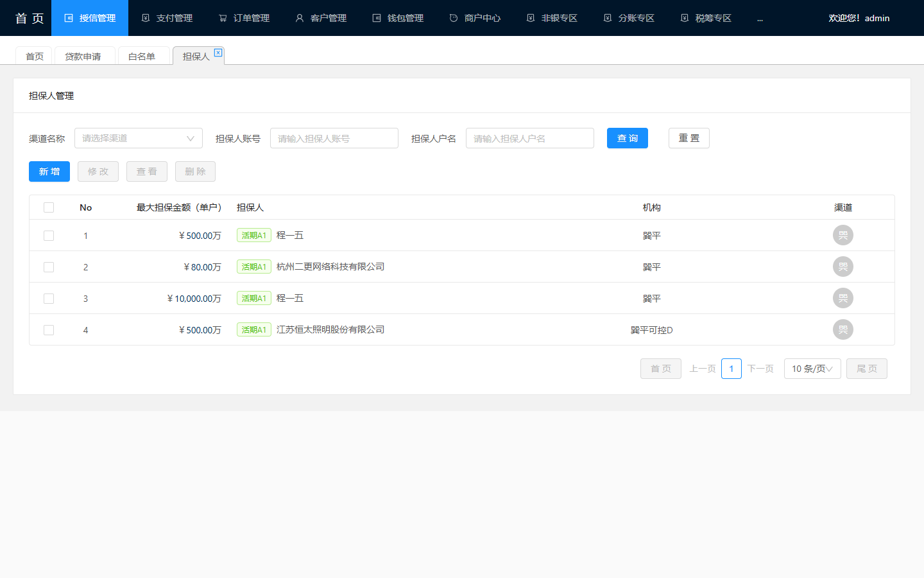Click the 税筹专区 icon
The image size is (924, 578).
point(685,18)
